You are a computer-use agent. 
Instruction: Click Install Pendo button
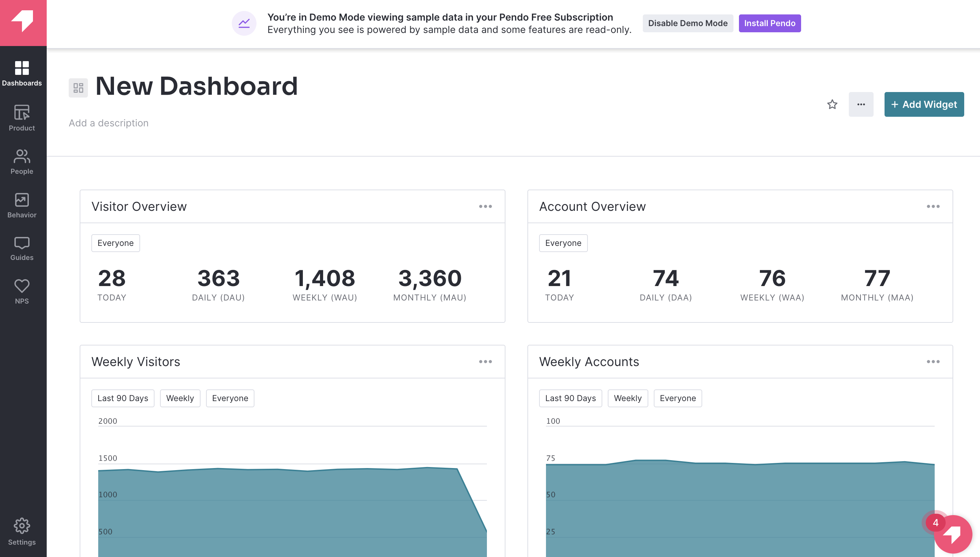(x=769, y=23)
